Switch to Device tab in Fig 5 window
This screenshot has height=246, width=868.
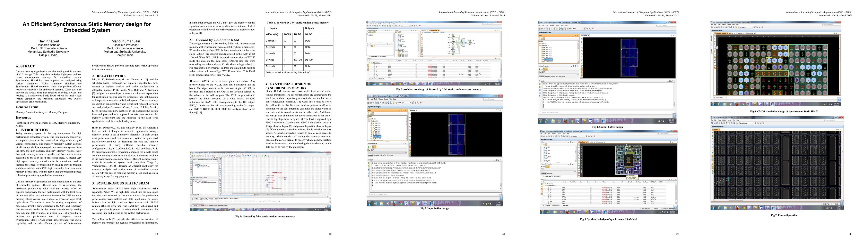(591, 142)
